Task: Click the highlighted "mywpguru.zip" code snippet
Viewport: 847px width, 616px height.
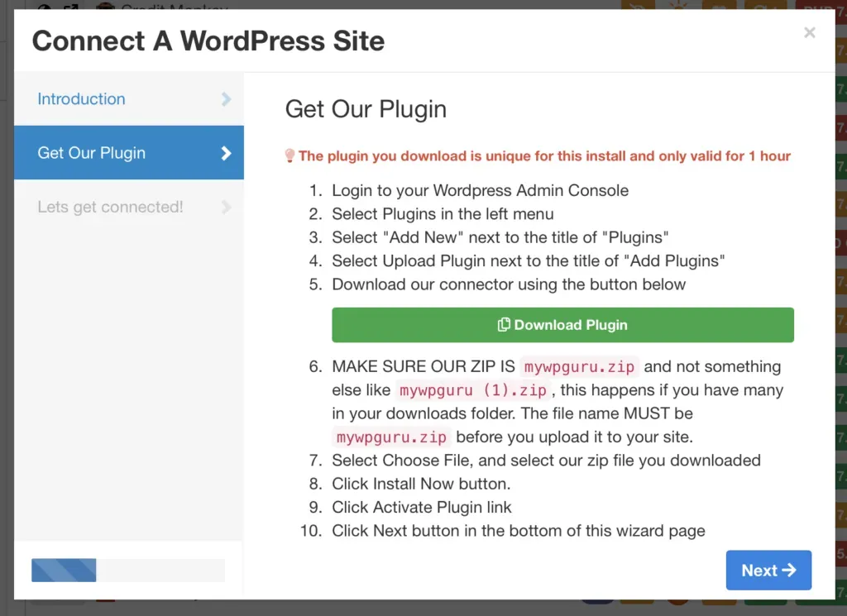Action: click(577, 366)
